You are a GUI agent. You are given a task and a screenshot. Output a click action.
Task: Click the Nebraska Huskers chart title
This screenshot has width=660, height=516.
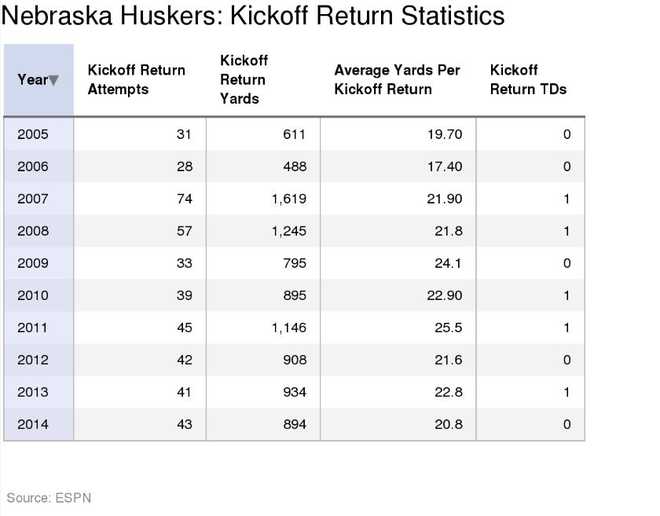pos(254,18)
